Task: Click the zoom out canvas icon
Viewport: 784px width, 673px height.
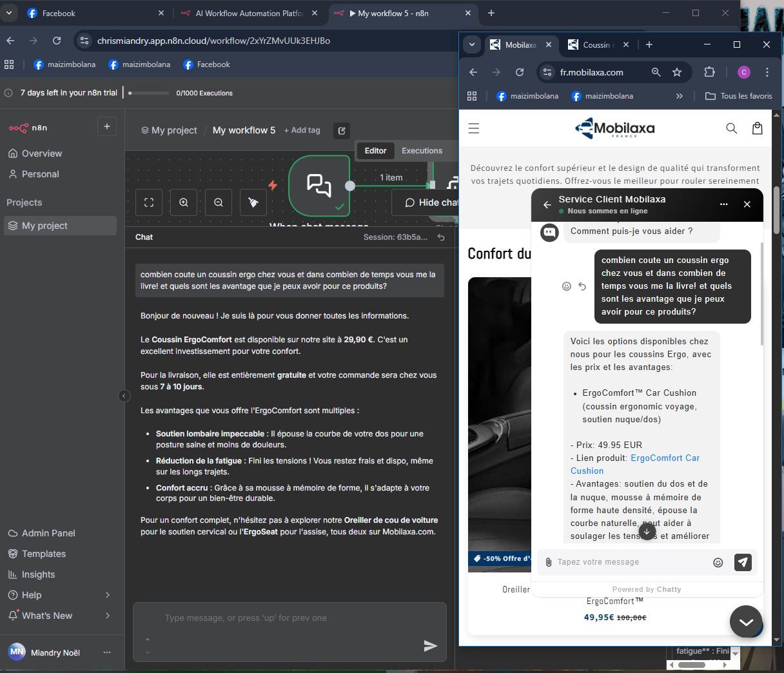Action: [x=219, y=202]
